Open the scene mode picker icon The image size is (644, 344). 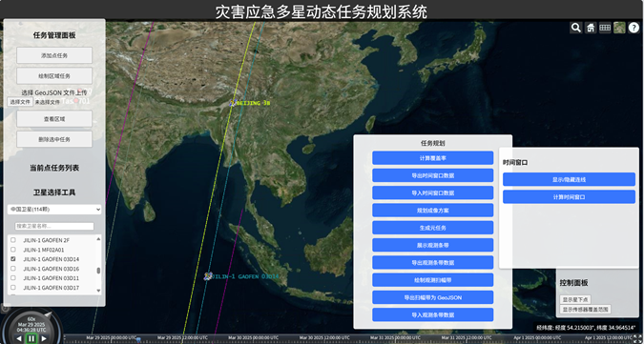tap(605, 28)
